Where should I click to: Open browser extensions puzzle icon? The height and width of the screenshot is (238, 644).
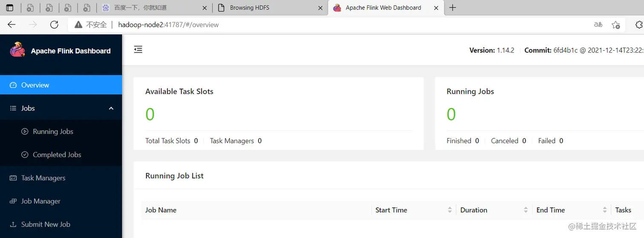639,25
